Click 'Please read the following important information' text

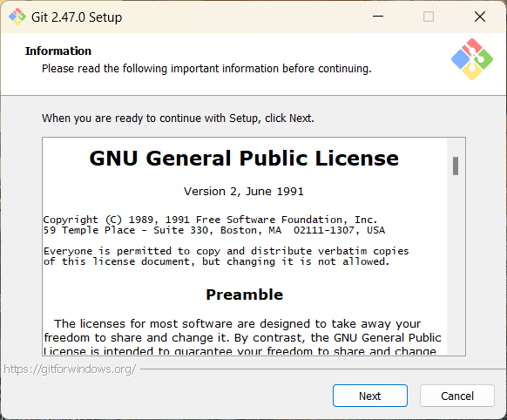click(206, 69)
